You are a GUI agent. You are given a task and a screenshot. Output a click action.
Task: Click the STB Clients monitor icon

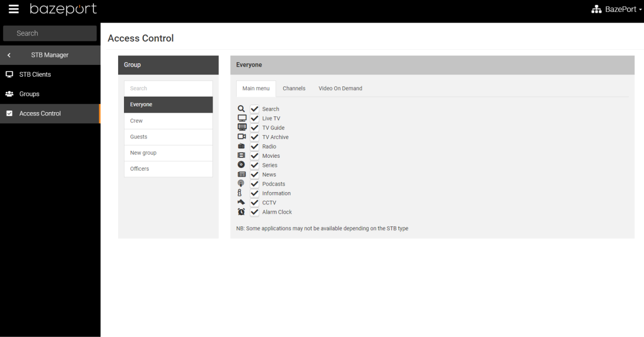coord(9,75)
